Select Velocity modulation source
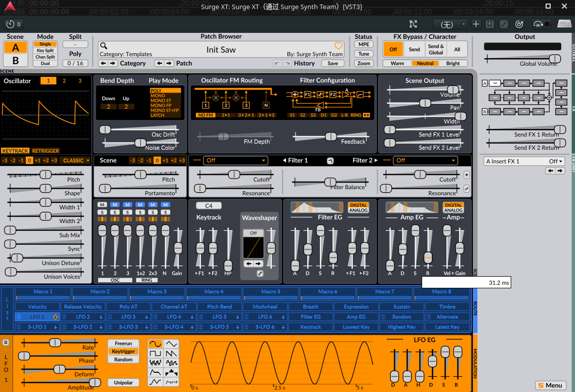 click(x=37, y=307)
